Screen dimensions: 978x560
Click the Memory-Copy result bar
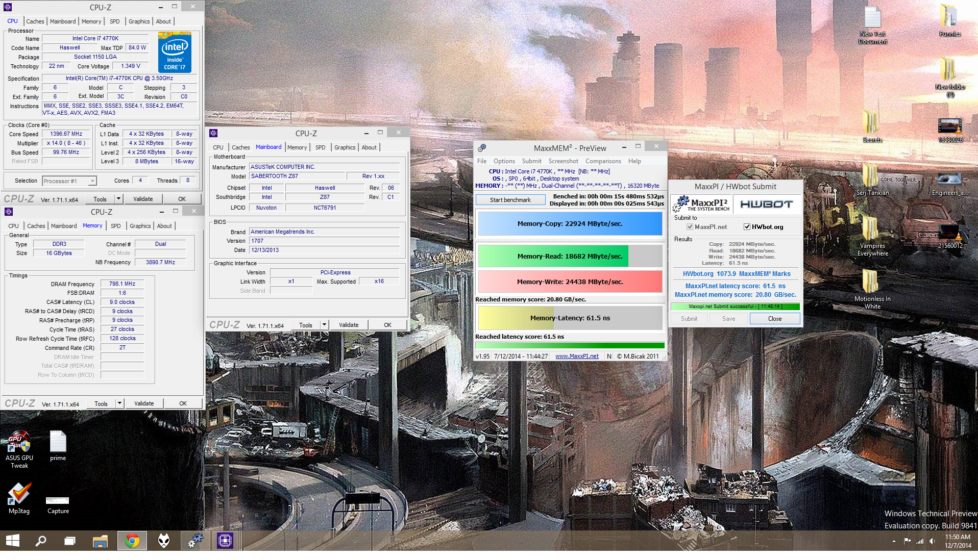[x=570, y=223]
